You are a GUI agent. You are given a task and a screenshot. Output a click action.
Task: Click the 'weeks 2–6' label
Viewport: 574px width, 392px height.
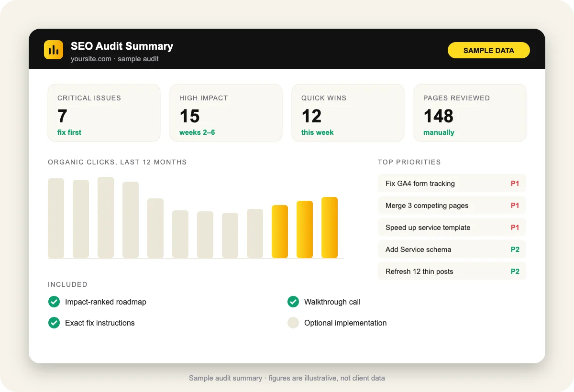click(197, 132)
